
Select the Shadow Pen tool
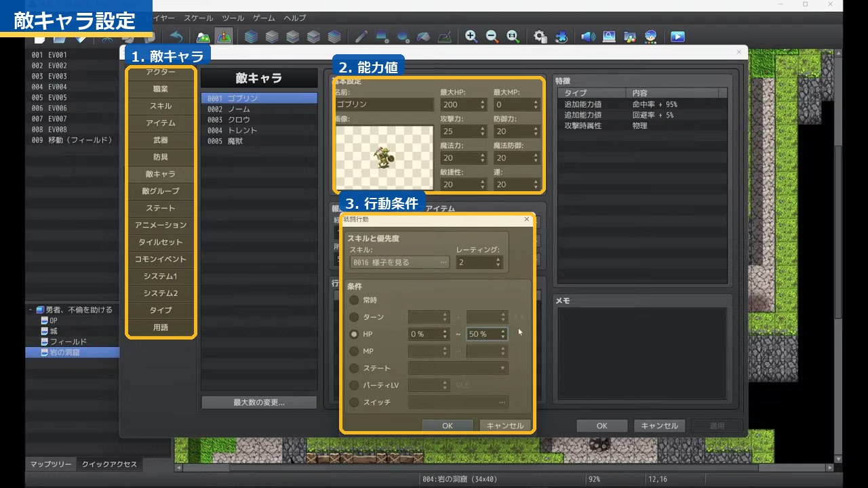coord(444,37)
